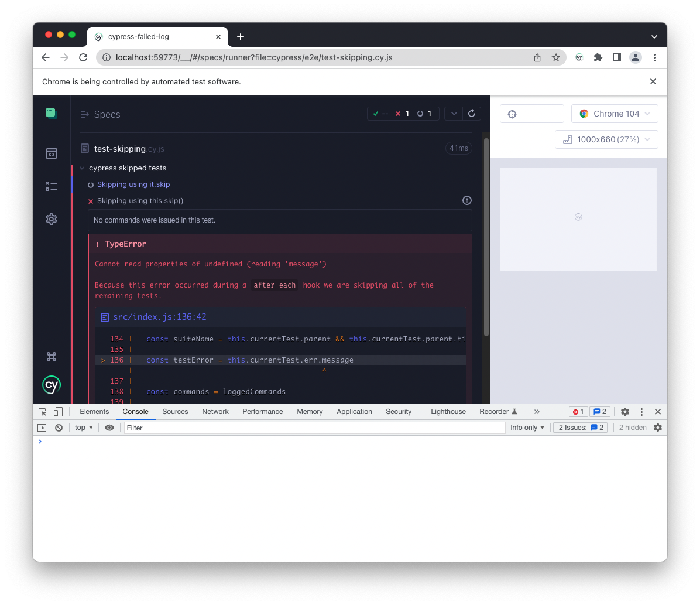Go back to the previous page
This screenshot has width=700, height=605.
pos(46,57)
